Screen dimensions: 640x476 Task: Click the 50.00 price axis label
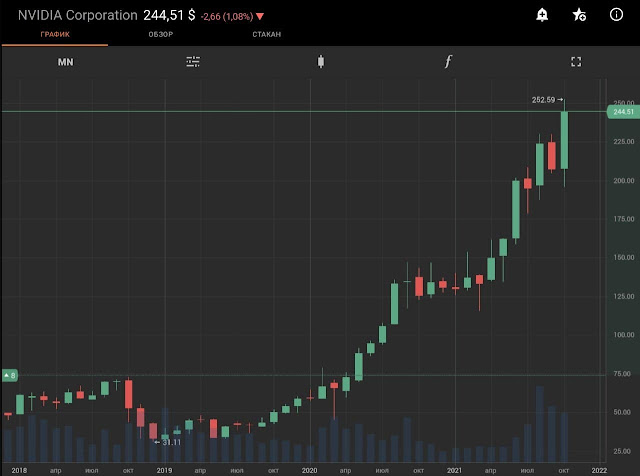(624, 412)
